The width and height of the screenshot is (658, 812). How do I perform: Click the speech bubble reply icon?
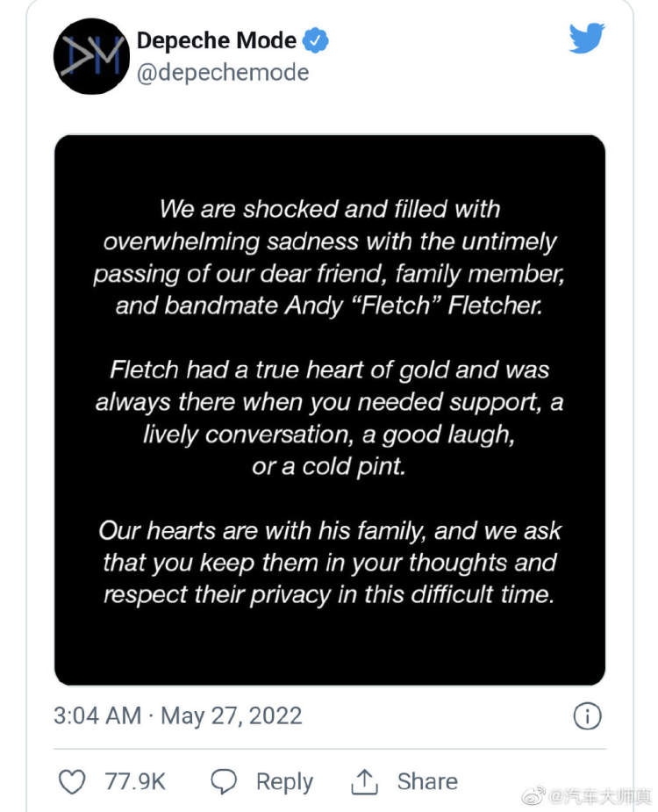pos(224,781)
